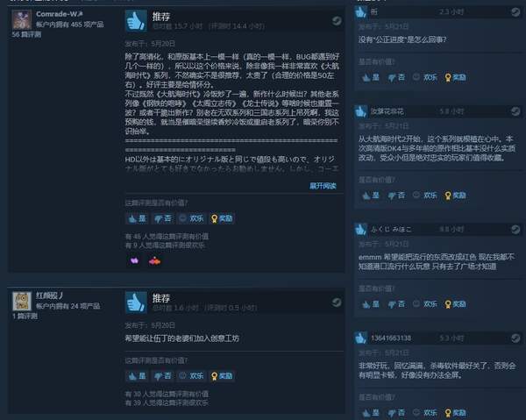Award the ふくじ みほこ review with 奖励

point(455,304)
